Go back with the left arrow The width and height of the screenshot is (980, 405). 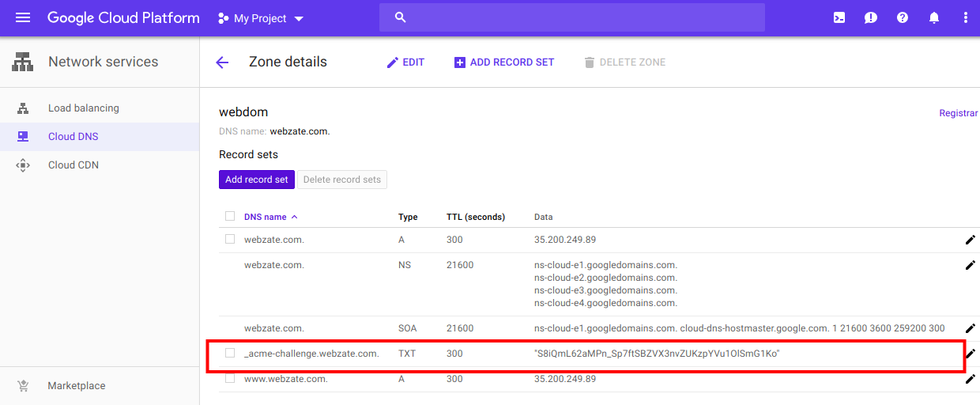pyautogui.click(x=222, y=62)
